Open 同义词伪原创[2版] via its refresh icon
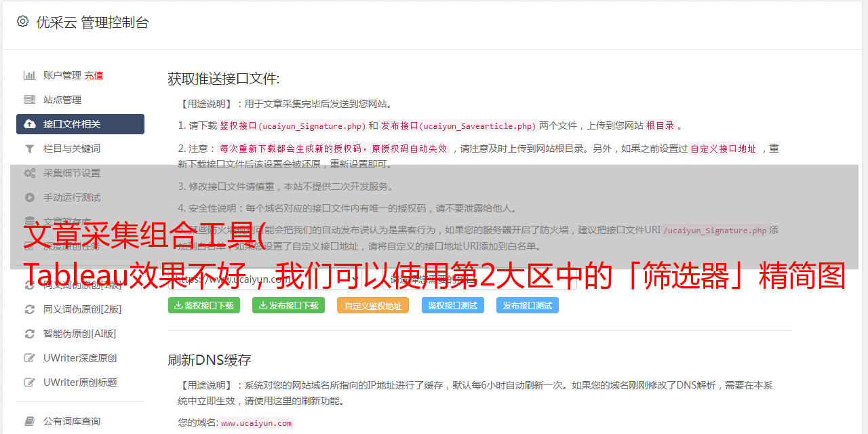868x434 pixels. [30, 309]
